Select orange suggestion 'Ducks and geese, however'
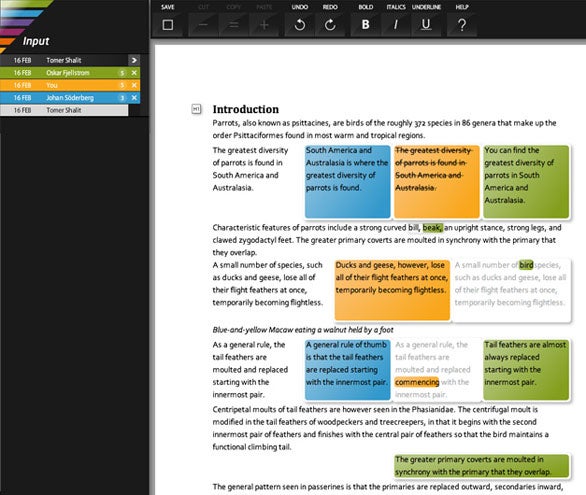Screen dimensions: 586x495 [392, 290]
